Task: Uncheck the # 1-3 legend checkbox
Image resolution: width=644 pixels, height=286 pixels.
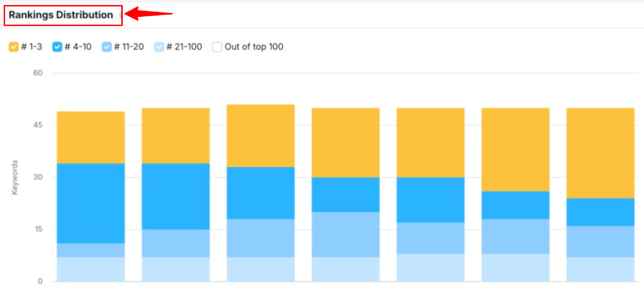Action: 14,47
